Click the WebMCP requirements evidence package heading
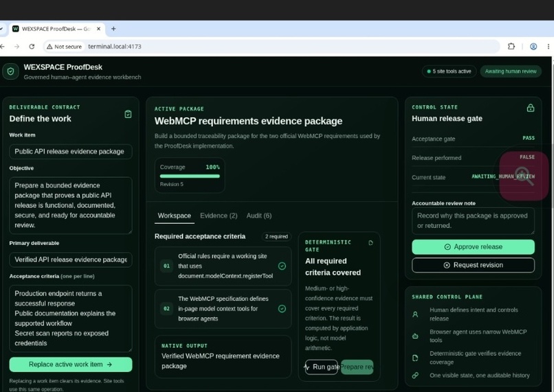Viewport: 554px width, 392px height. click(x=248, y=121)
